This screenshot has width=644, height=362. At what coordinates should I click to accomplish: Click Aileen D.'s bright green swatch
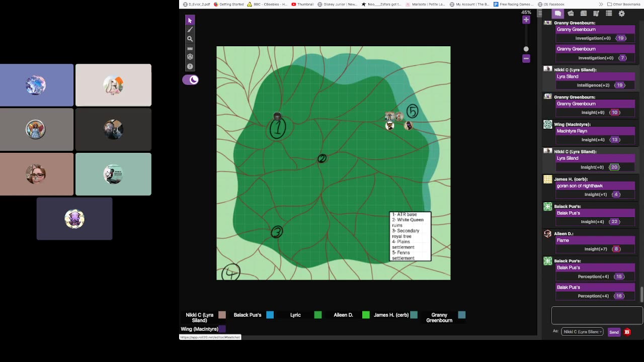366,315
